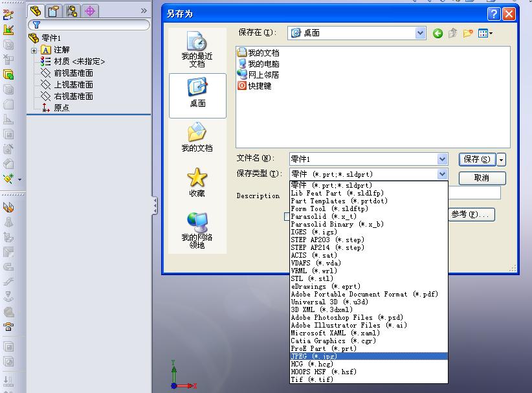Collapse the 保存类型 dropdown arrow
This screenshot has width=532, height=393.
point(442,174)
